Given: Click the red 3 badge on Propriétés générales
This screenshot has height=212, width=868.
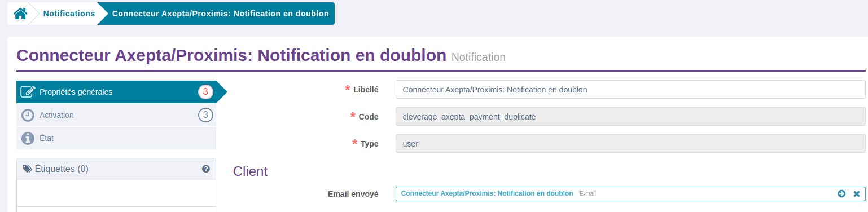Looking at the screenshot, I should point(206,92).
